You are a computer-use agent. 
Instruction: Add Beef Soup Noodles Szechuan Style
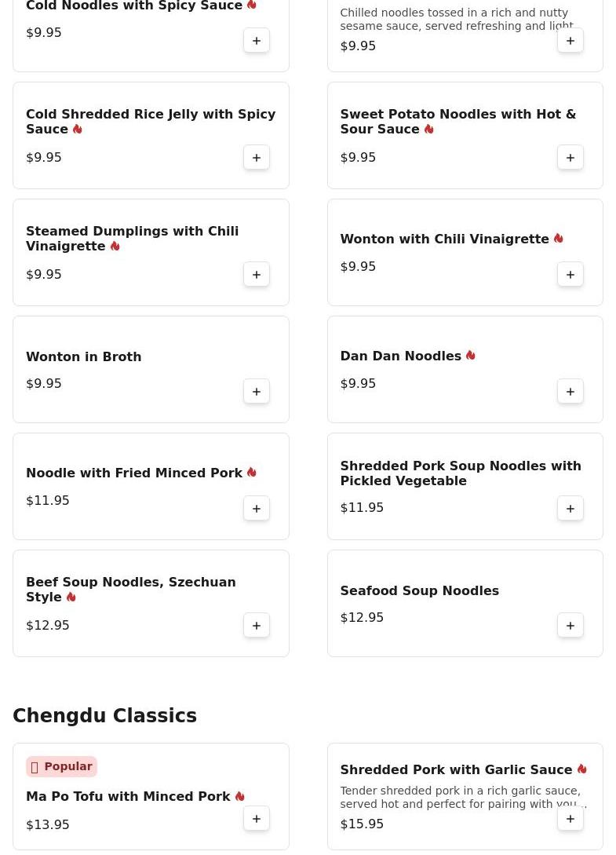coord(257,626)
